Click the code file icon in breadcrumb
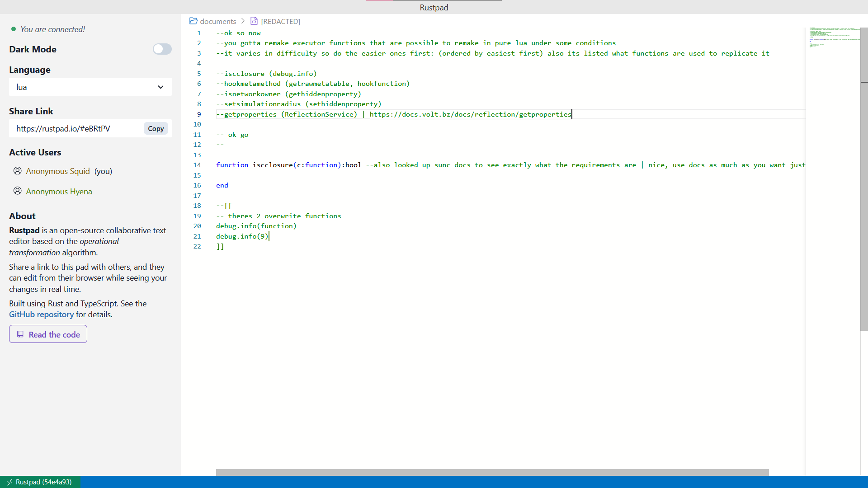The height and width of the screenshot is (488, 868). [x=254, y=21]
